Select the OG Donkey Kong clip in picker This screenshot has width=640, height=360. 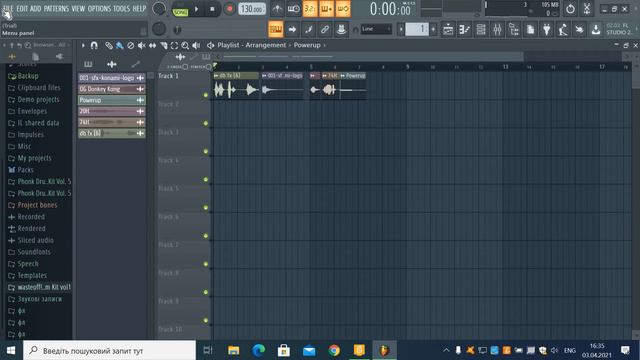point(111,89)
